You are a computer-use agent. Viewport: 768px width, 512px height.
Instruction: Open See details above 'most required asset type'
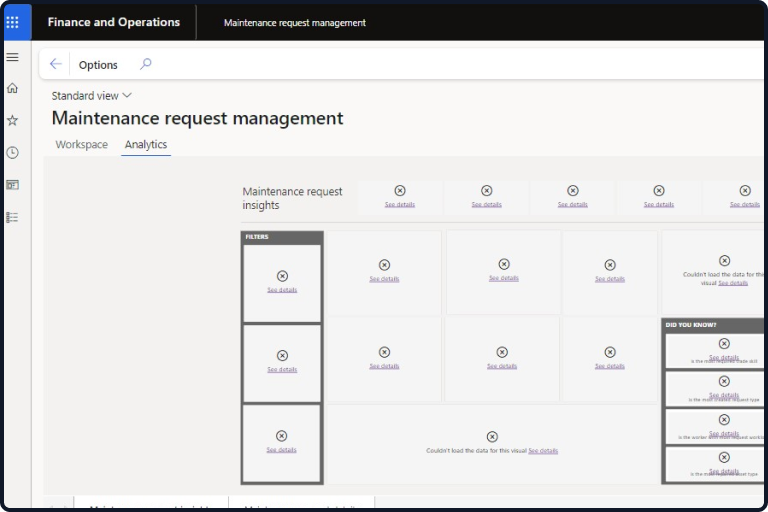pos(724,471)
